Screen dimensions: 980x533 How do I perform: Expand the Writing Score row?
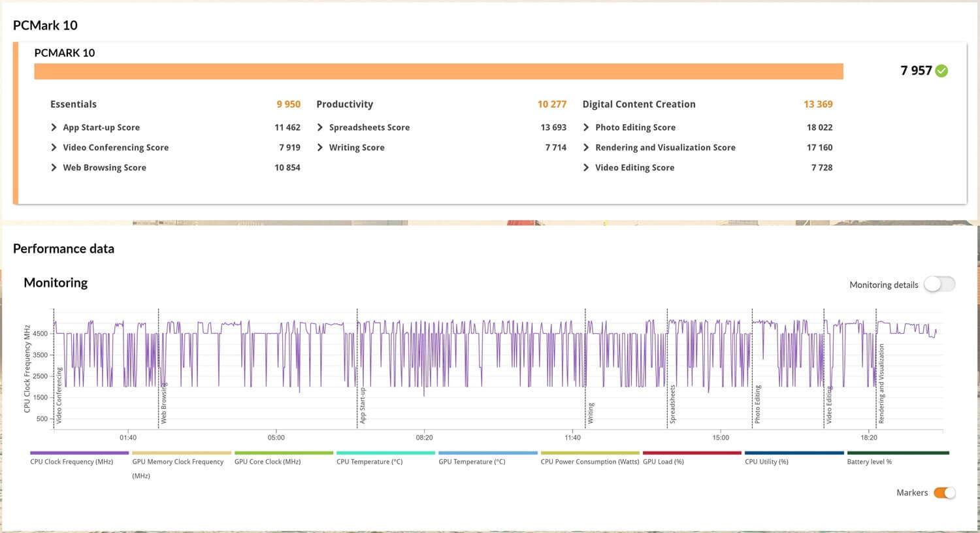point(320,148)
